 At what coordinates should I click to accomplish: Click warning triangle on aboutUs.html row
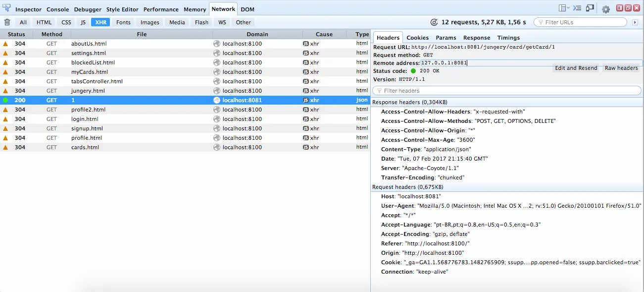click(x=5, y=44)
